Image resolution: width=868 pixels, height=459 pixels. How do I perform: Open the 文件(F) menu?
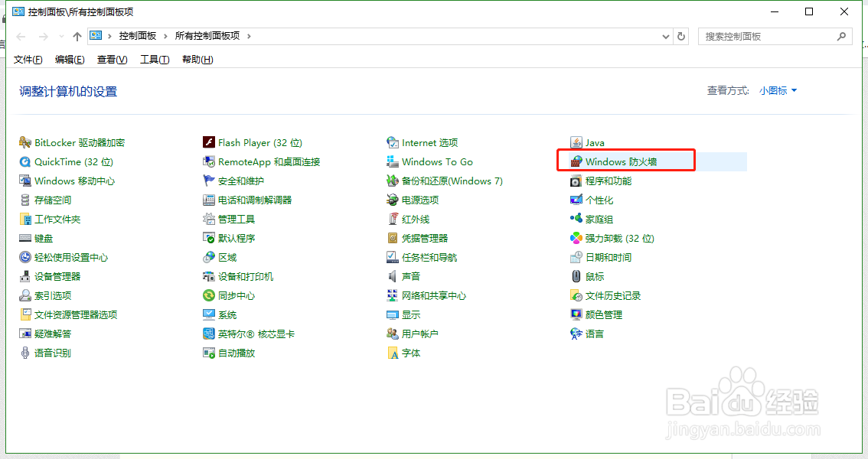click(28, 60)
